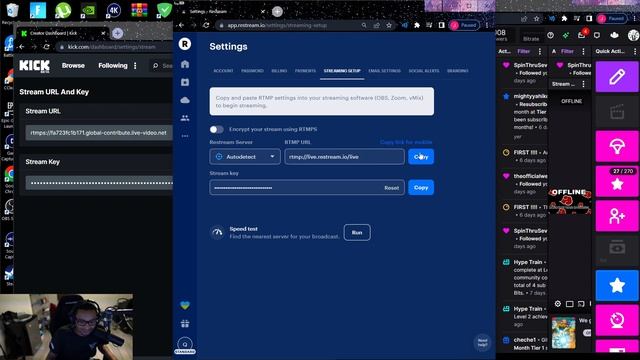Open Quick Actions panel three-dot menu
The image size is (640, 360).
coord(635,51)
